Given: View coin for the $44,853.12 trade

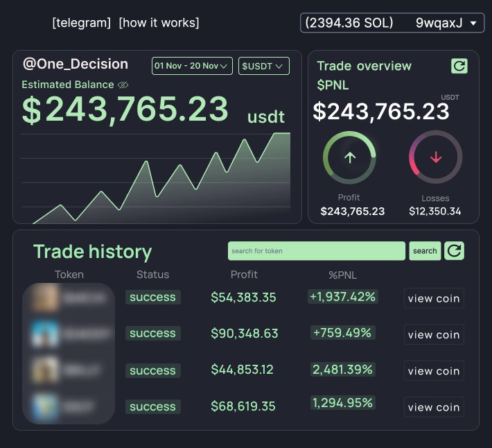Looking at the screenshot, I should (x=434, y=370).
